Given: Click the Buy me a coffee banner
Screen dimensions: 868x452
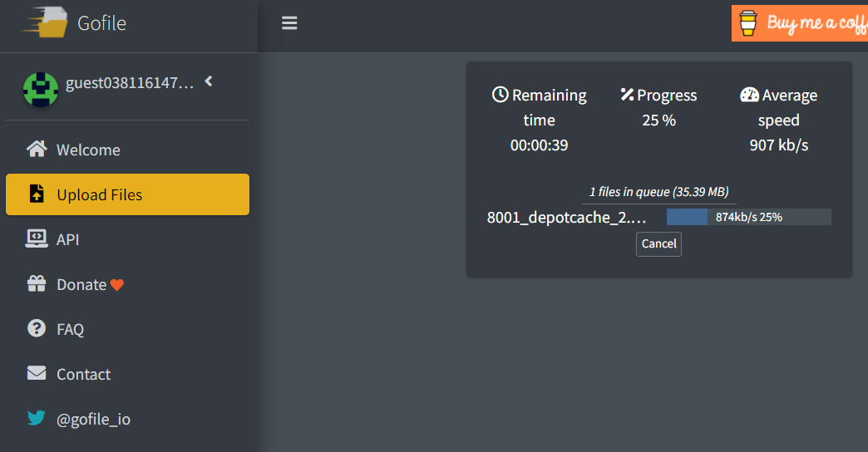Looking at the screenshot, I should (x=800, y=23).
